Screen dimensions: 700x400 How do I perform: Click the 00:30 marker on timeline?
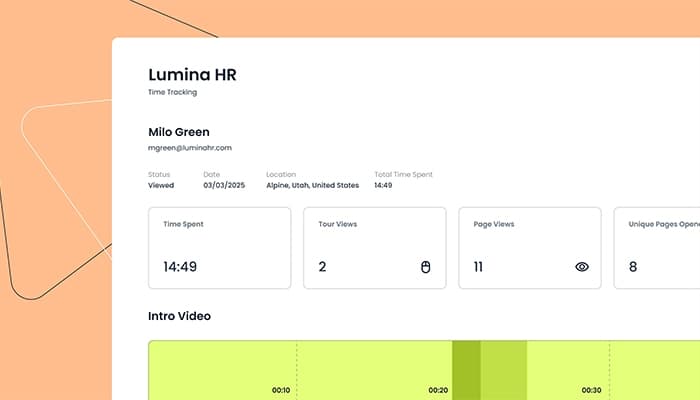pos(592,390)
